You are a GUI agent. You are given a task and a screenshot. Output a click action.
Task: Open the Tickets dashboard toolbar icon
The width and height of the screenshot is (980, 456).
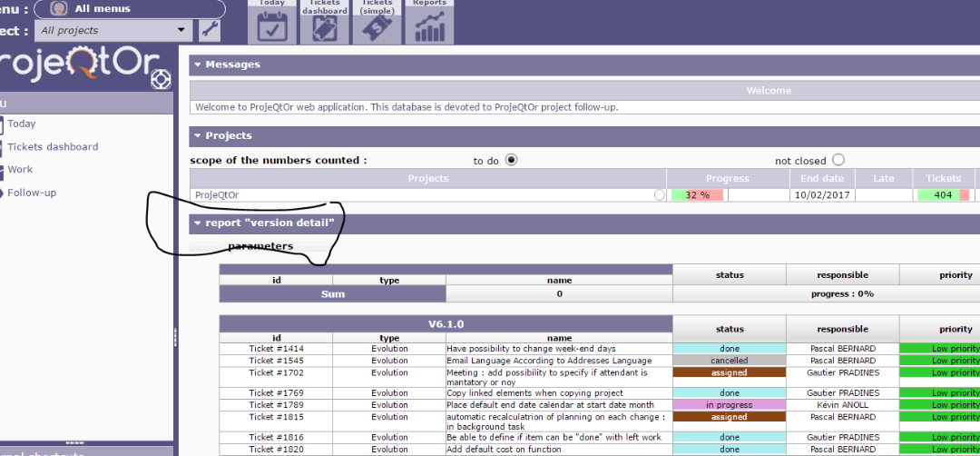coord(325,25)
